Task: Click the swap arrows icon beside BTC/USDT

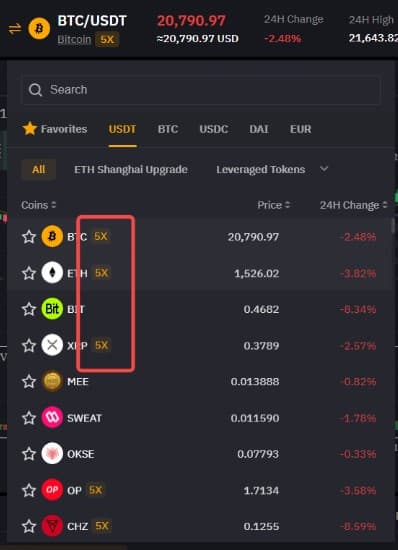Action: (x=15, y=29)
